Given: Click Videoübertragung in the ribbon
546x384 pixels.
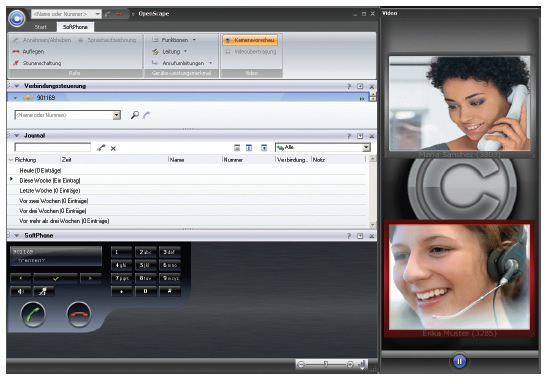Looking at the screenshot, I should (x=250, y=52).
